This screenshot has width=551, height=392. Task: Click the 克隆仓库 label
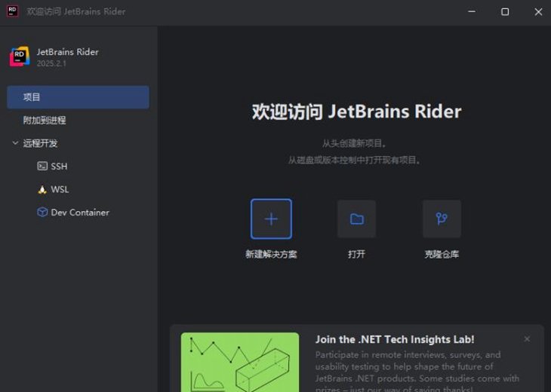[x=442, y=254]
